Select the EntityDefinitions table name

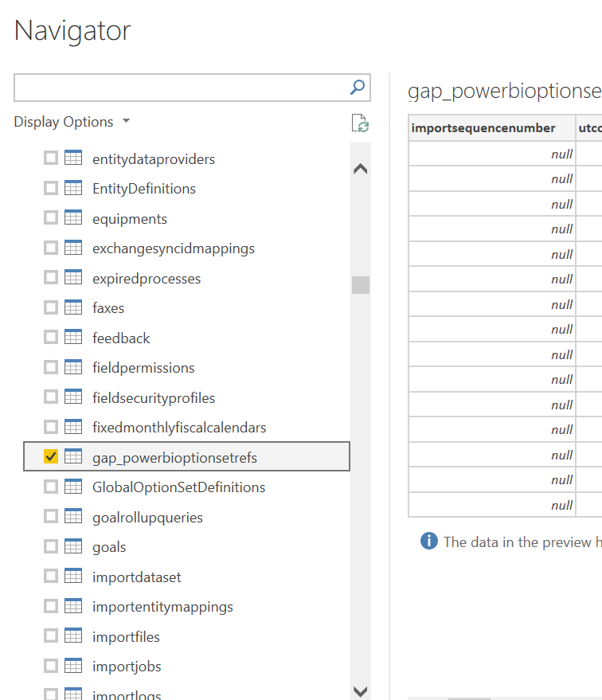(143, 189)
